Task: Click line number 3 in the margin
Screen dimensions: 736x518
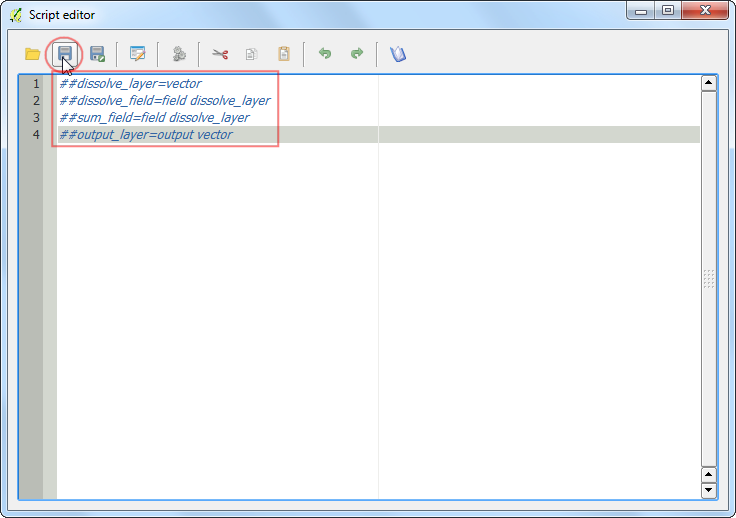Action: [x=36, y=117]
